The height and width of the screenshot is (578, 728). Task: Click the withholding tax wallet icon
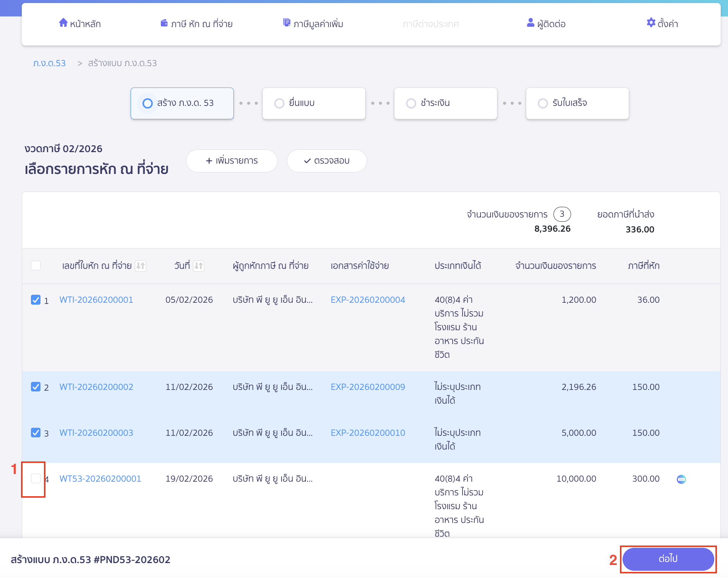(164, 23)
